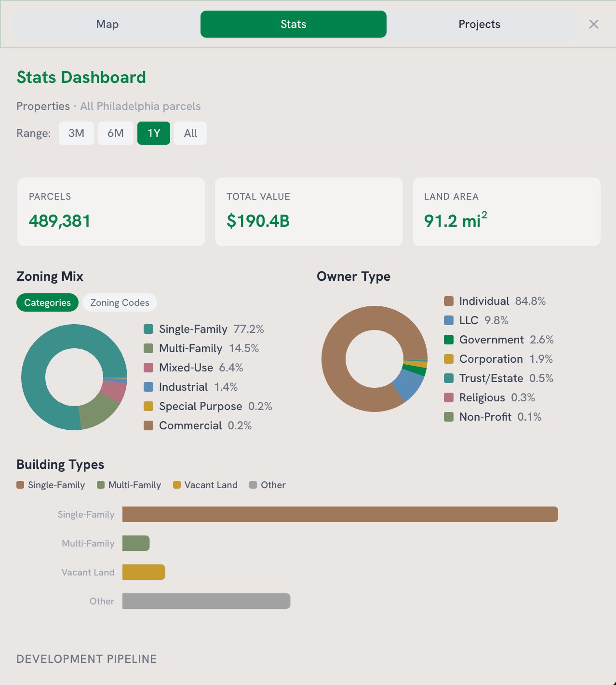Click Commercial legend swatch

148,425
